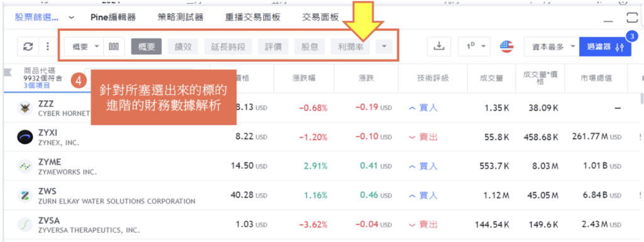
Task: Sort by the 成交量*價格 column header
Action: point(540,78)
